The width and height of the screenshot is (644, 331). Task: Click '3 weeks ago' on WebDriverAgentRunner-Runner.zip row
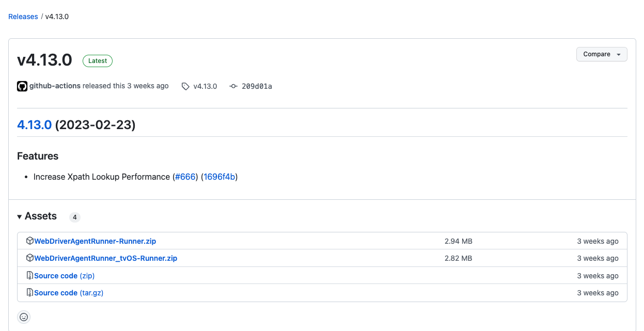coord(598,241)
